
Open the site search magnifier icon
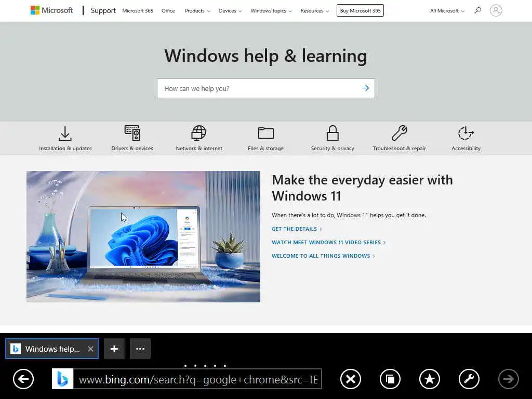point(478,10)
